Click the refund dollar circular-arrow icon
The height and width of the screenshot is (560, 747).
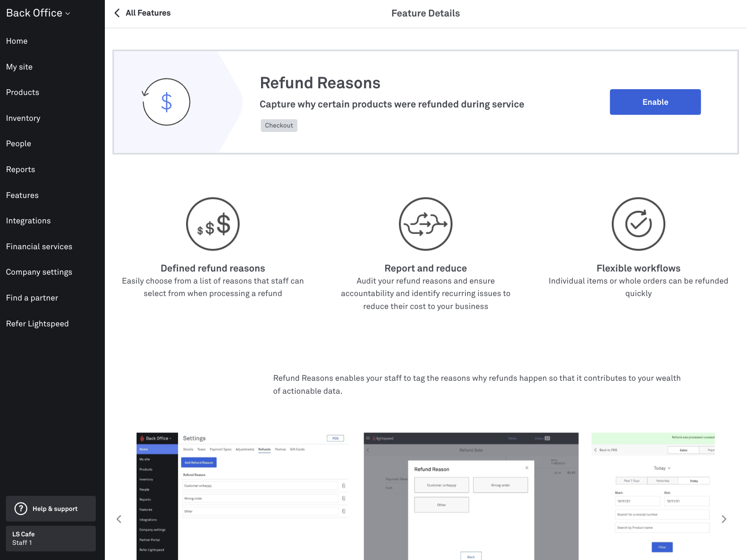coord(166,102)
